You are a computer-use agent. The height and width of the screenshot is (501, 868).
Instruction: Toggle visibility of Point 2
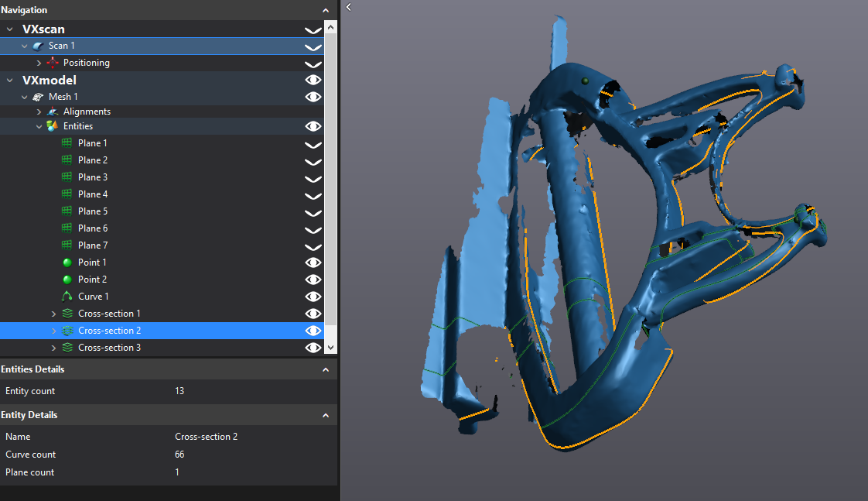pyautogui.click(x=313, y=280)
